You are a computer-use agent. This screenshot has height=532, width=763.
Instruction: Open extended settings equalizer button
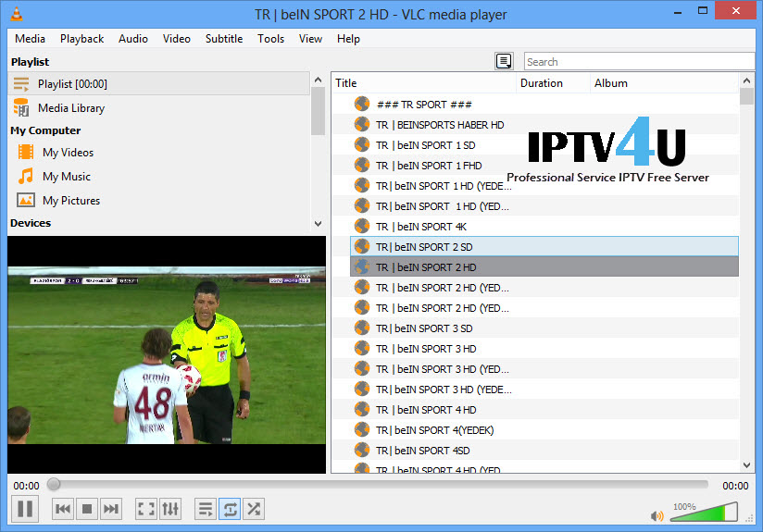pyautogui.click(x=170, y=509)
